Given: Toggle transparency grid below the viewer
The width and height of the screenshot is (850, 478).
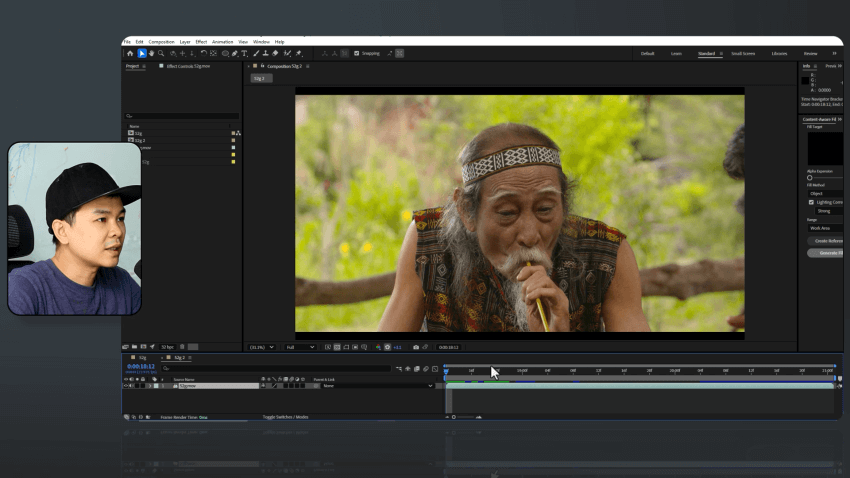Looking at the screenshot, I should tap(337, 347).
